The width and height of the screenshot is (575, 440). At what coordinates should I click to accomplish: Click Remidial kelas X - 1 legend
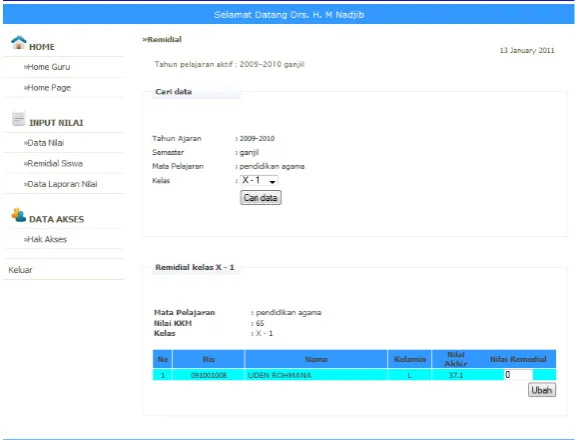[195, 267]
